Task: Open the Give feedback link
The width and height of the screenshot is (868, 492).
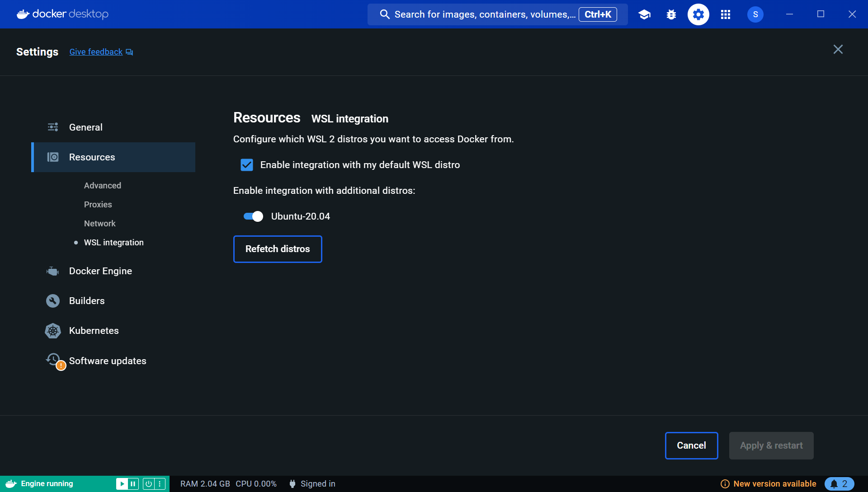Action: click(96, 52)
